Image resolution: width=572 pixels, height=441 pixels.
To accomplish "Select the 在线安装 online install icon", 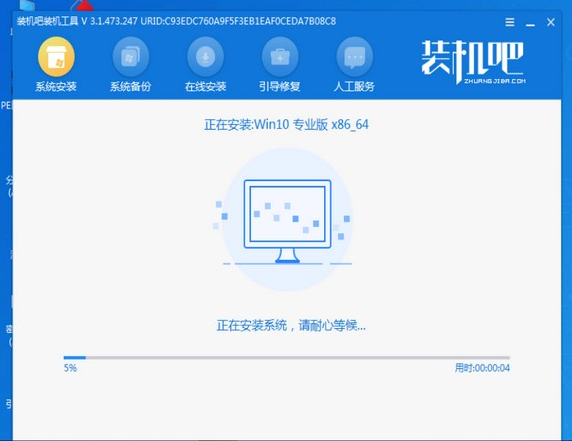I will tap(205, 57).
